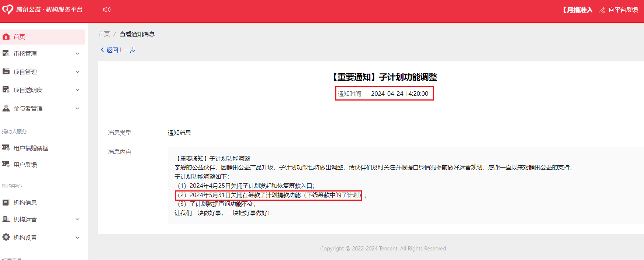
Task: Click the speaker announcement icon
Action: tap(107, 10)
